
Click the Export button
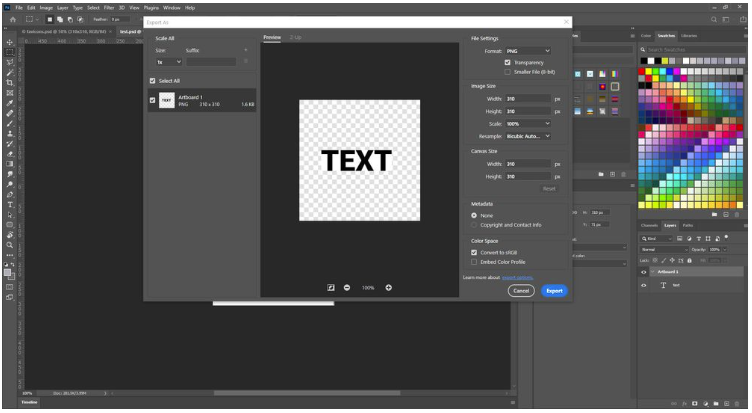(554, 291)
